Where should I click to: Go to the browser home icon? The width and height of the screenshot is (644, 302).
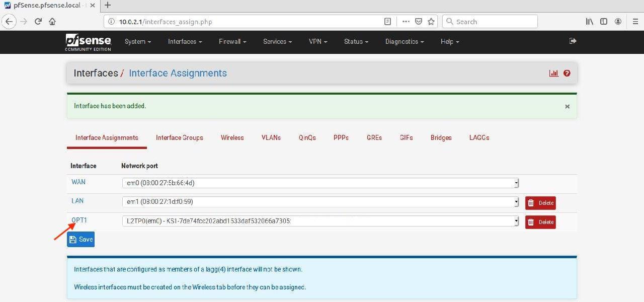pyautogui.click(x=52, y=22)
